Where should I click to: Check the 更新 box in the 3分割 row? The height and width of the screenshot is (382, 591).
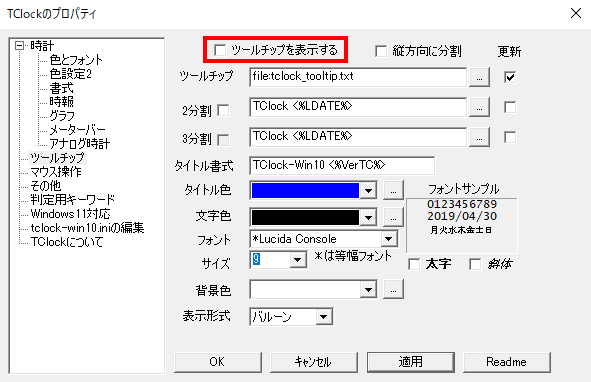tap(510, 137)
